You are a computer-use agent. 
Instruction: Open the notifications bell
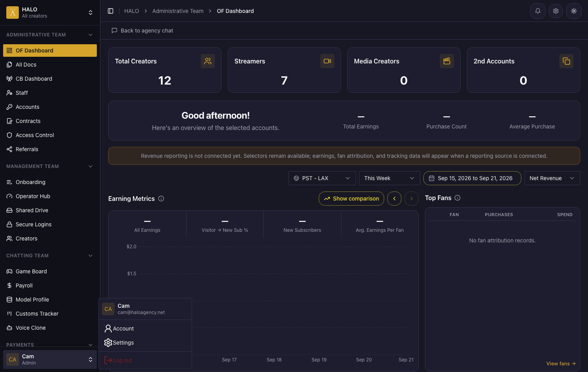coord(538,11)
